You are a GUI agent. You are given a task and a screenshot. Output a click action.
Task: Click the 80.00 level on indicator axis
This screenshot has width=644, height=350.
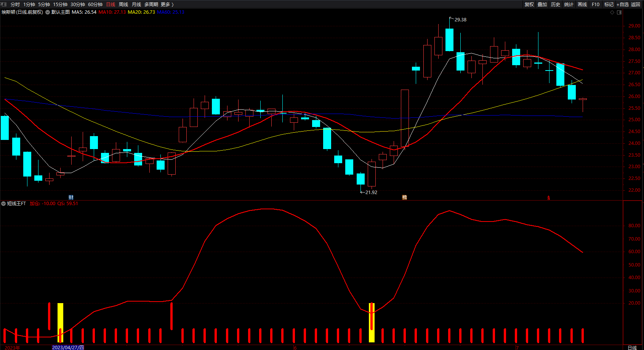pos(634,226)
